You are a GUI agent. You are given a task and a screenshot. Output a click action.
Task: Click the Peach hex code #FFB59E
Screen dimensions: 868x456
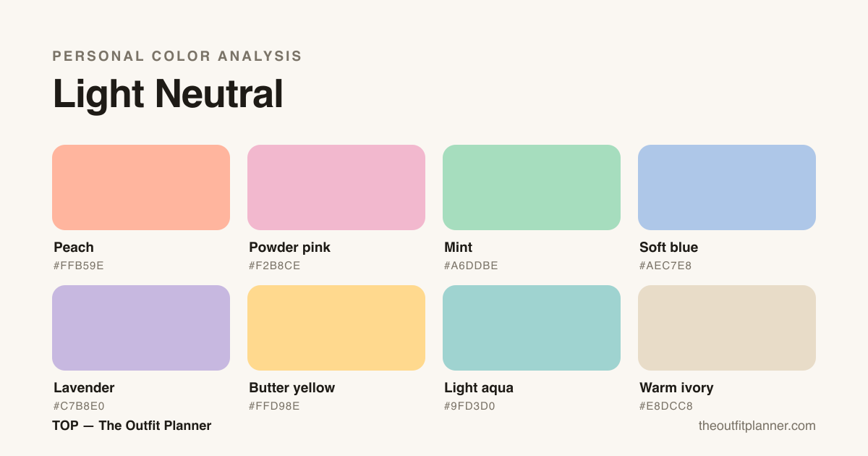pyautogui.click(x=79, y=266)
